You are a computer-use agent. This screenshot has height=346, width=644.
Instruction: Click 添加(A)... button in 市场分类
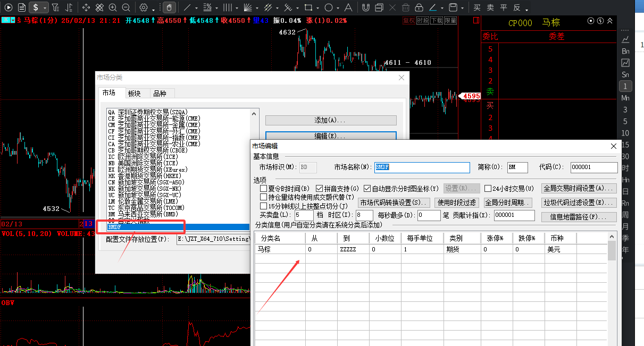point(331,121)
